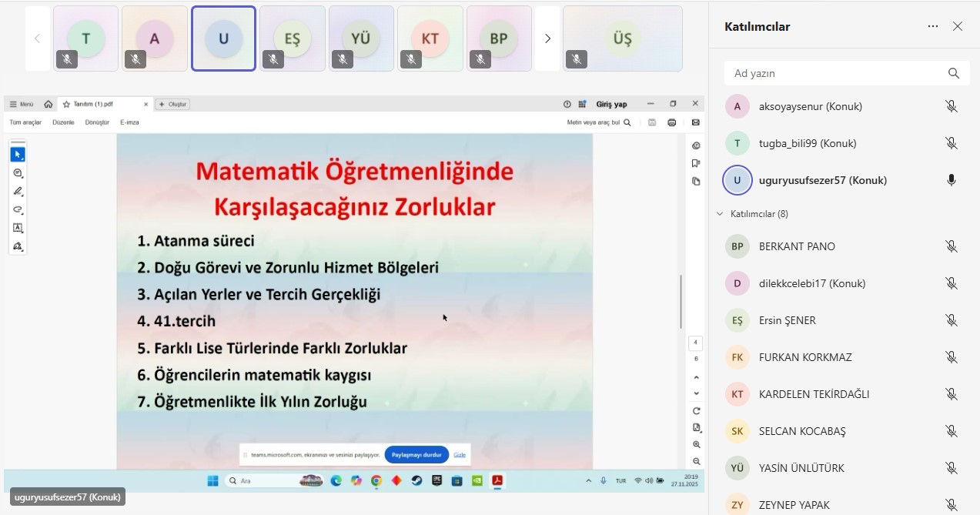Click the Ad yazın search field
Image resolution: width=980 pixels, height=515 pixels.
click(x=835, y=73)
